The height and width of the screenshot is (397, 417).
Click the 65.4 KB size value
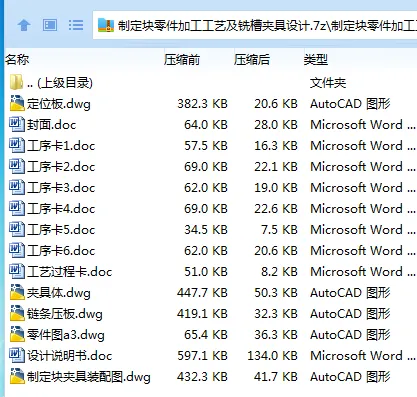(206, 335)
